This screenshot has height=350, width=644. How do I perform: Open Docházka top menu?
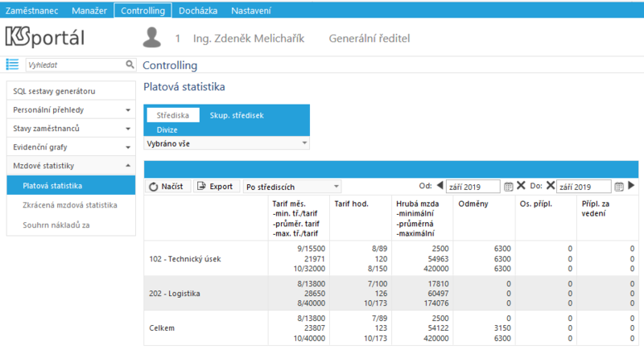click(x=198, y=10)
